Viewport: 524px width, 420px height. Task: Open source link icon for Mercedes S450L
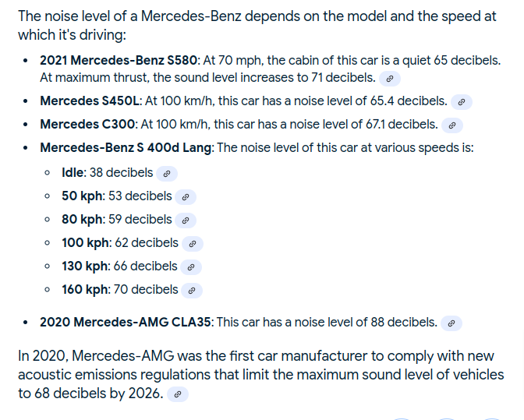coord(462,102)
